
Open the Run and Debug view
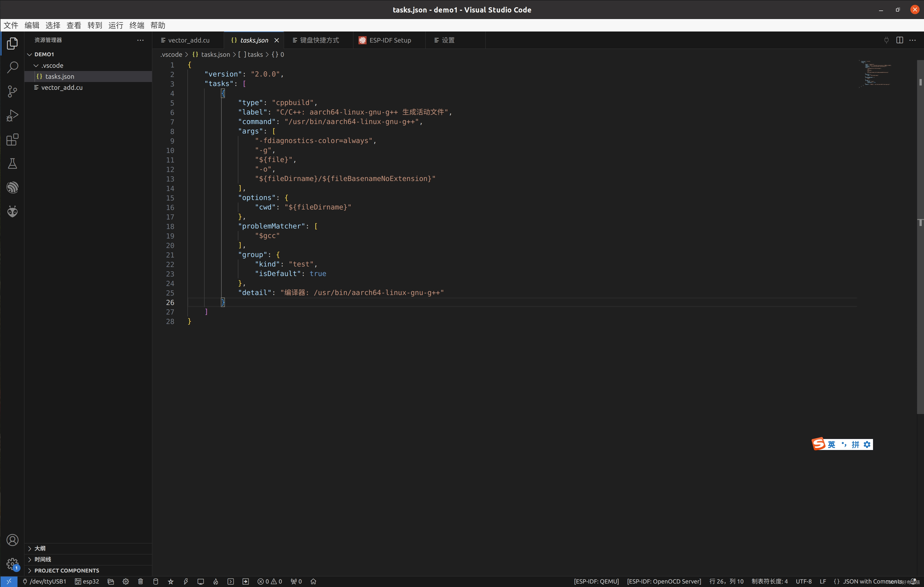tap(12, 115)
